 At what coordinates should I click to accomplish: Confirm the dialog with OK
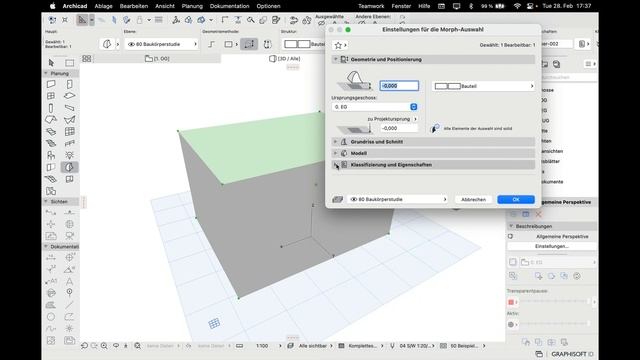pyautogui.click(x=516, y=199)
